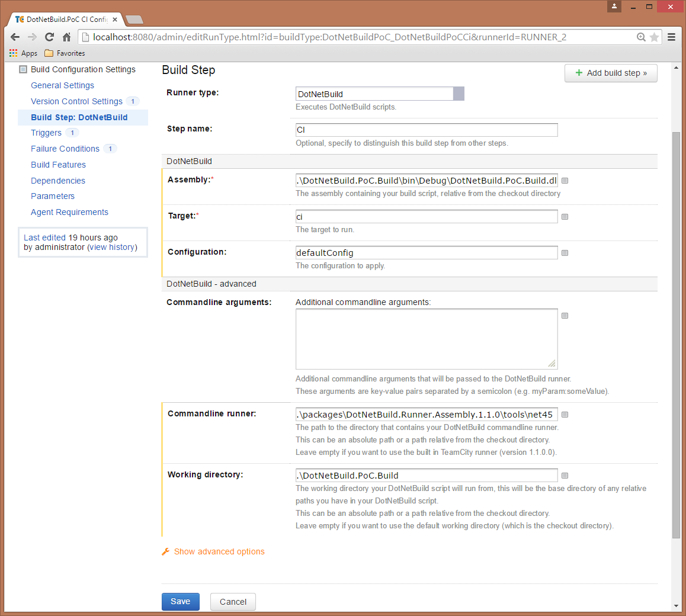Open parameter picker next to Configuration field
The image size is (686, 616).
coord(565,253)
